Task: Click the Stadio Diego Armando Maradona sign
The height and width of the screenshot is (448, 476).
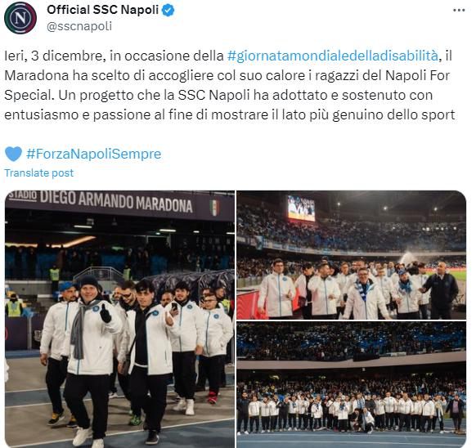Action: click(x=100, y=201)
